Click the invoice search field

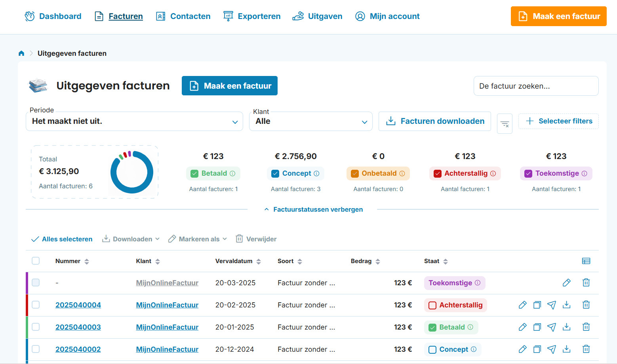tap(536, 86)
